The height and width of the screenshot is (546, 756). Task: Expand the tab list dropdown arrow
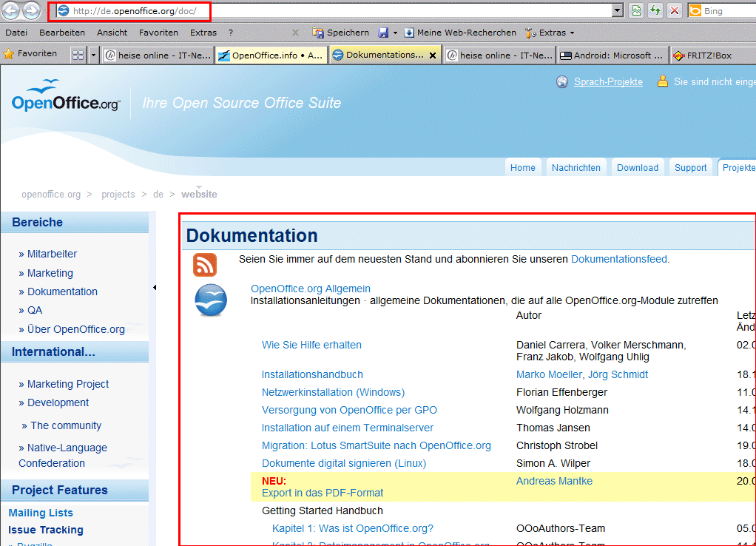93,55
